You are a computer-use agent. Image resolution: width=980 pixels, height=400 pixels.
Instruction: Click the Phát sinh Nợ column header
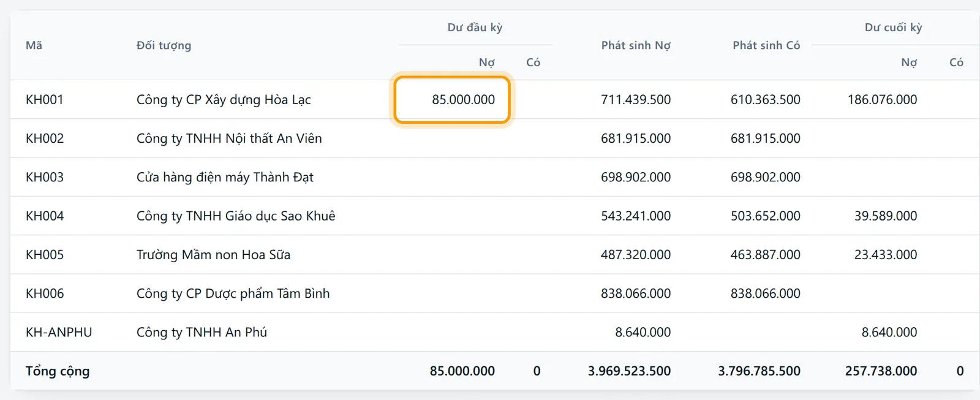(636, 45)
